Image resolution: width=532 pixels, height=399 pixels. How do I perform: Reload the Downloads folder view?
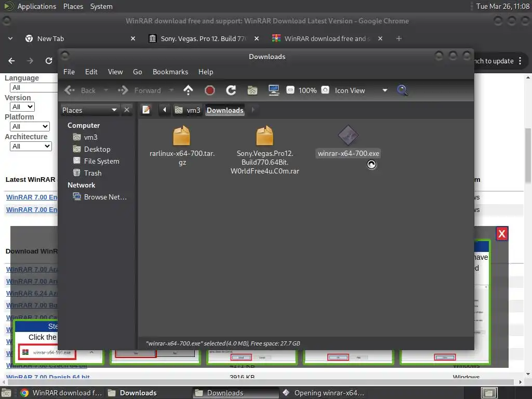(x=231, y=90)
